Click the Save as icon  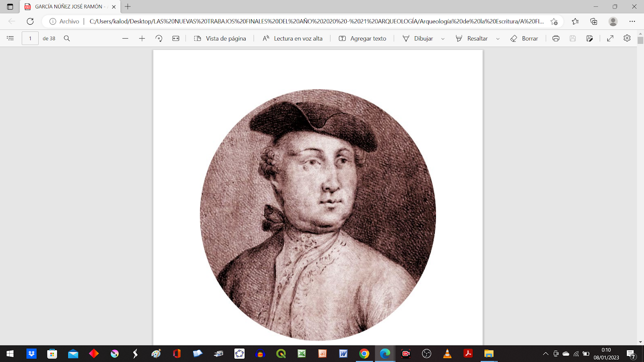(590, 38)
